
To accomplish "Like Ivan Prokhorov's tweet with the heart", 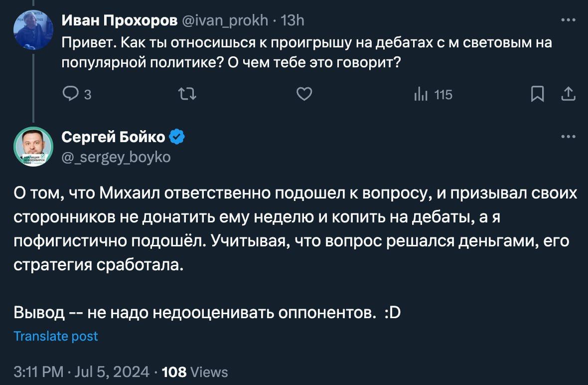I will pyautogui.click(x=304, y=94).
